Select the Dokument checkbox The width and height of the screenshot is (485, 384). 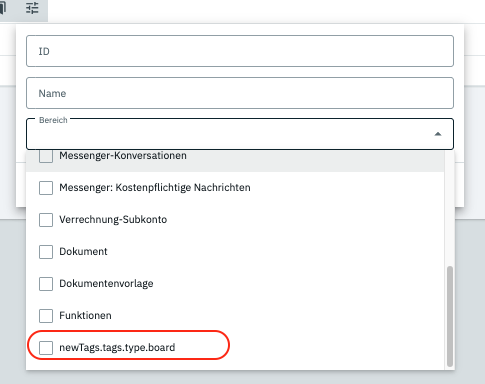tap(46, 252)
